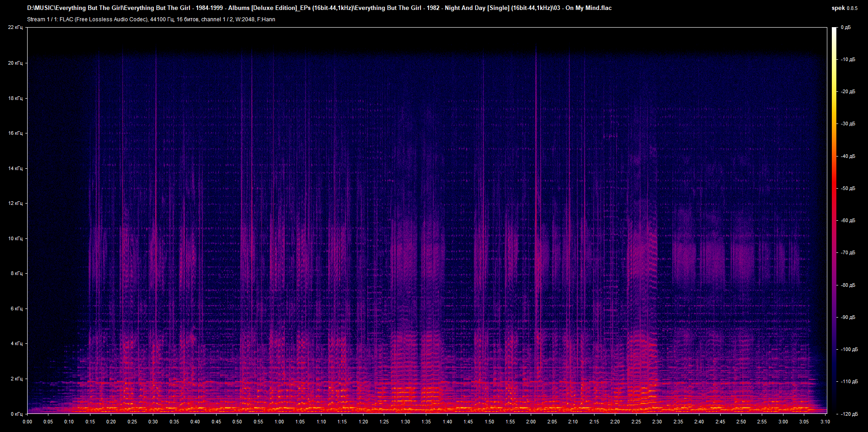
Task: Click the -90 дБ level label
Action: tap(847, 317)
